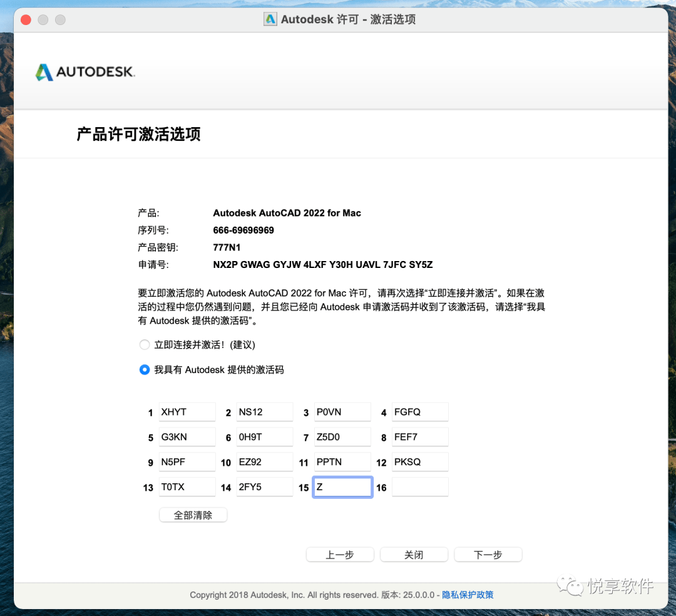
Task: Click activation code field 13 containing T0TX
Action: tap(187, 487)
